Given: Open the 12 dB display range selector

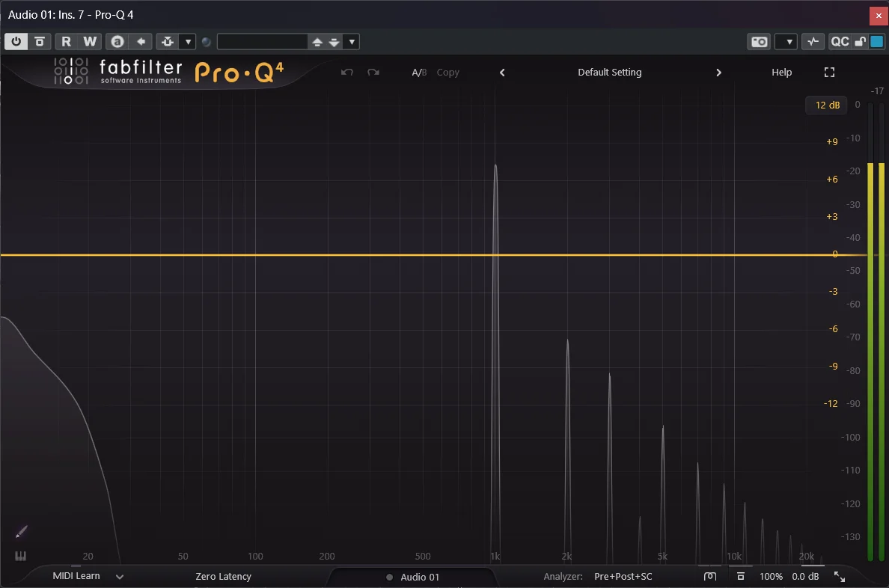Looking at the screenshot, I should coord(827,105).
